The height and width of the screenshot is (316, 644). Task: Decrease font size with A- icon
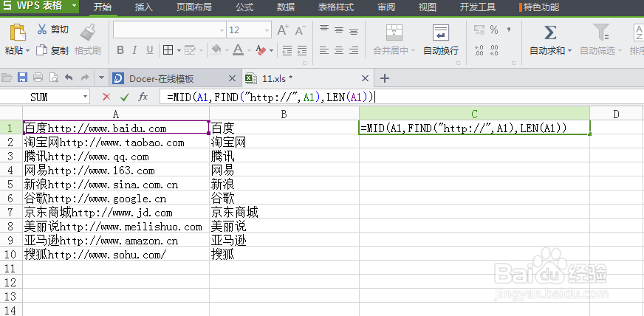point(300,30)
